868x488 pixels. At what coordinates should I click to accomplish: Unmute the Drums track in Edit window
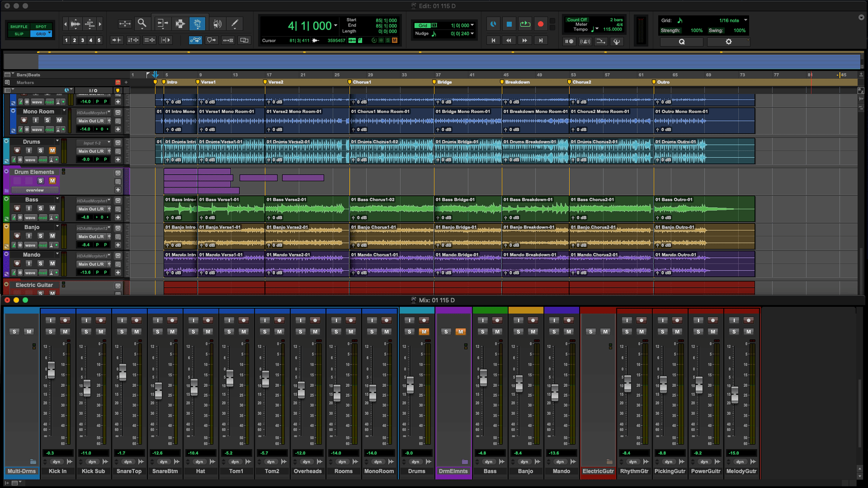pos(52,150)
